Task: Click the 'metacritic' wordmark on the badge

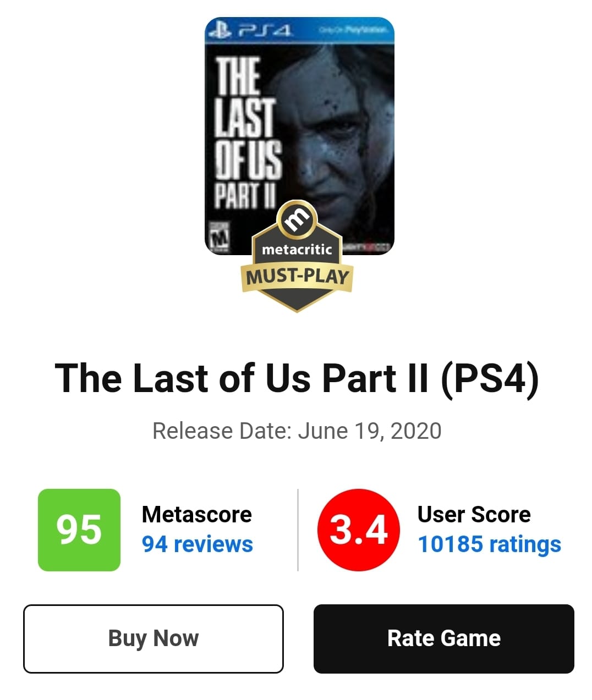Action: [x=297, y=250]
